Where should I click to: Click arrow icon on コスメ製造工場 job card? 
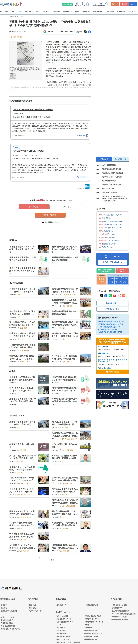click(x=87, y=177)
